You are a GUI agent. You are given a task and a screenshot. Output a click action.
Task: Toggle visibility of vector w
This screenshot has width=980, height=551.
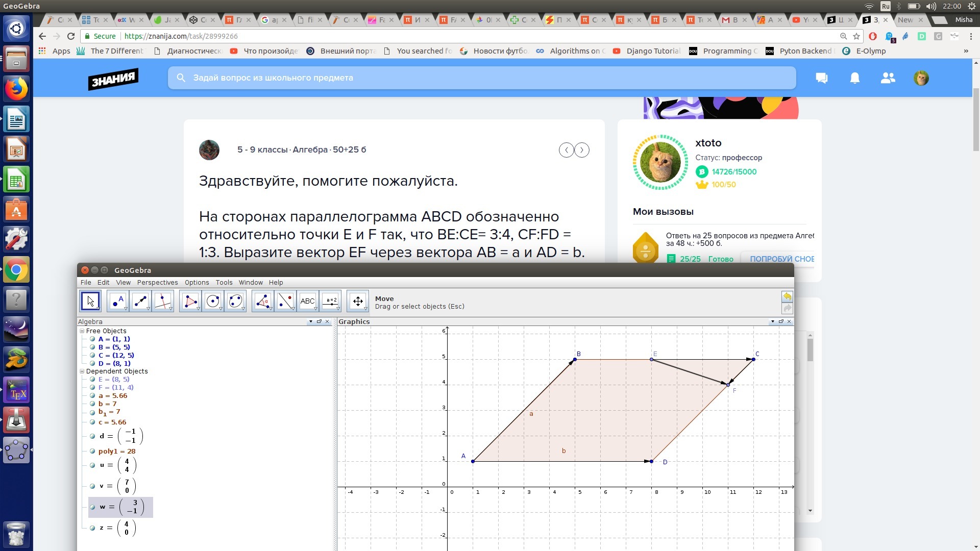(x=92, y=507)
